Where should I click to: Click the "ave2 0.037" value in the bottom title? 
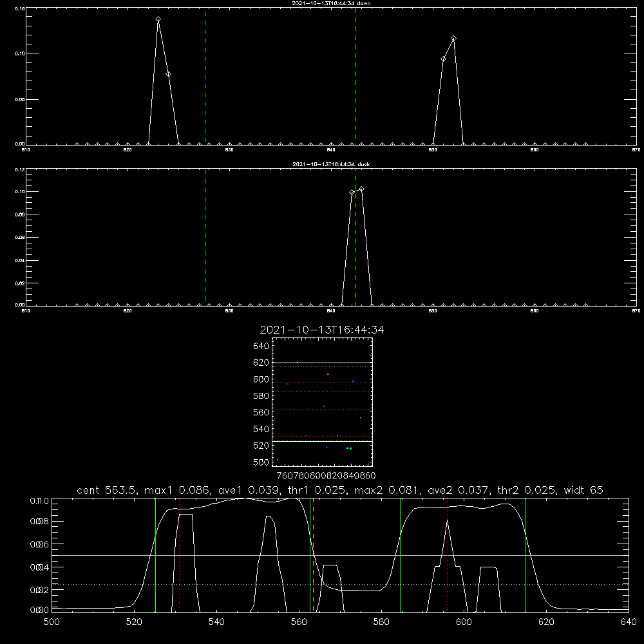459,490
